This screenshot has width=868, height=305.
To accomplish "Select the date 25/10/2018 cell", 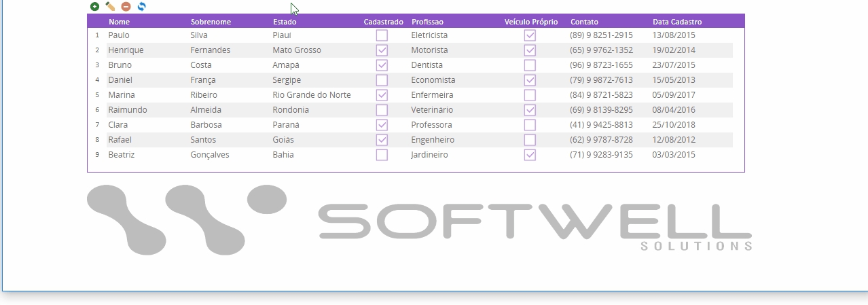I will 674,125.
